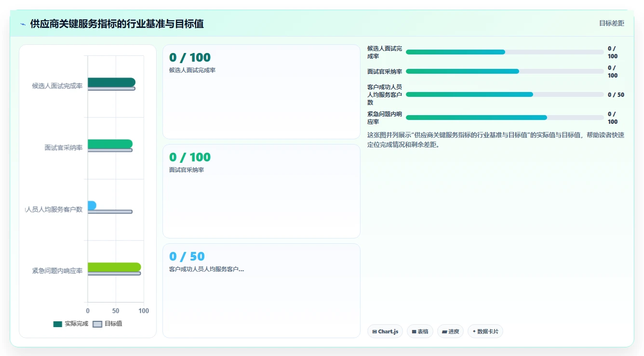Click the short blue 人均服务客户数 actual bar
This screenshot has height=356, width=644.
(x=92, y=206)
